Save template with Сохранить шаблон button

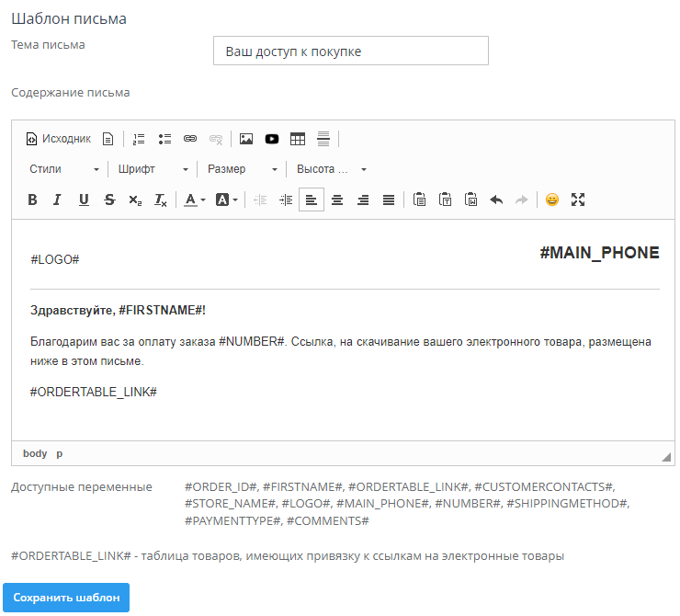coord(66,598)
